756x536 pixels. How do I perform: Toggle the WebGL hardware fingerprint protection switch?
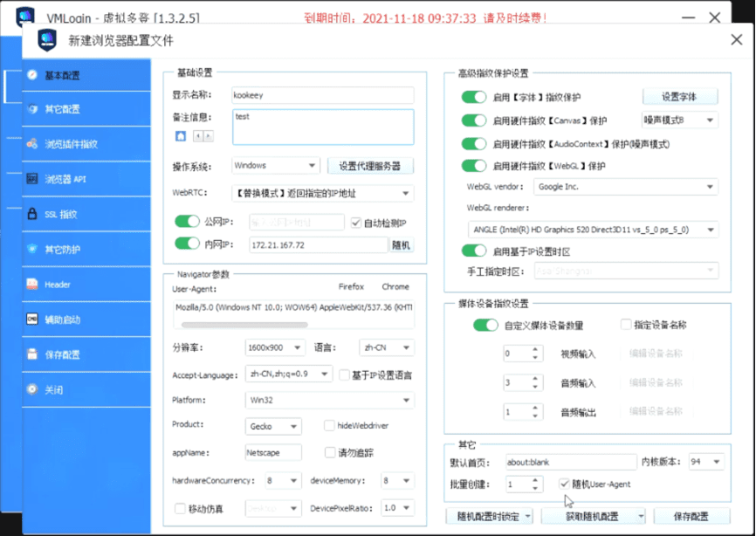tap(474, 166)
